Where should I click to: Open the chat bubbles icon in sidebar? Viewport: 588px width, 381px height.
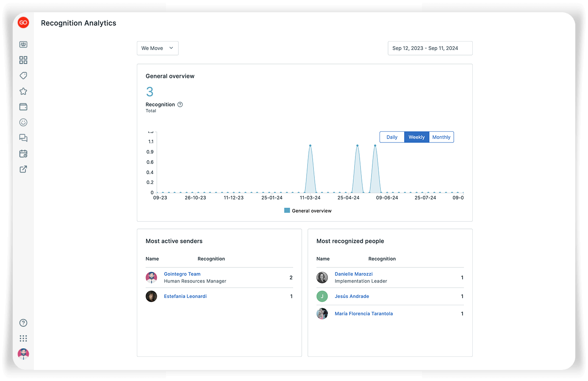click(23, 138)
